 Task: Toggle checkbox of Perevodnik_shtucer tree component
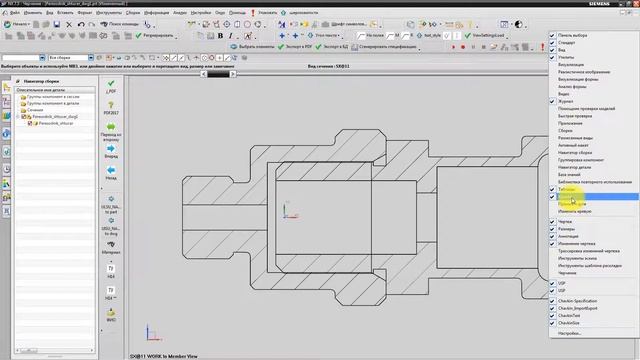coord(30,123)
